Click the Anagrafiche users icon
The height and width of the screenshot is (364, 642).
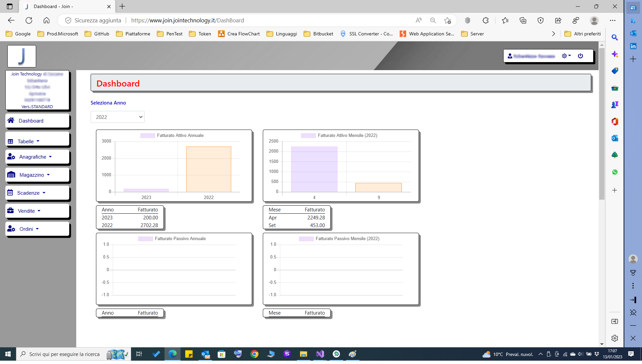point(11,157)
